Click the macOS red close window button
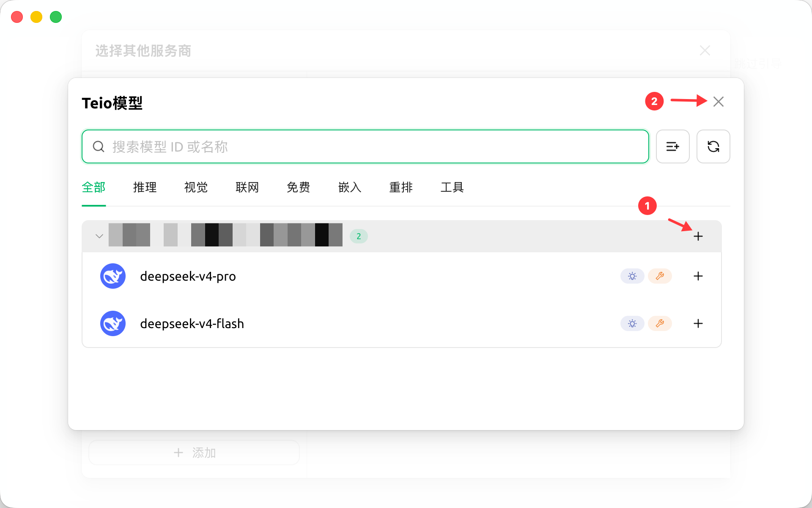812x508 pixels. tap(17, 17)
